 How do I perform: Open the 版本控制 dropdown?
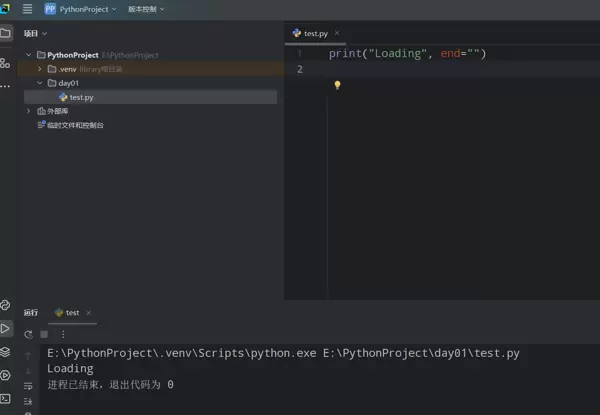pos(146,9)
